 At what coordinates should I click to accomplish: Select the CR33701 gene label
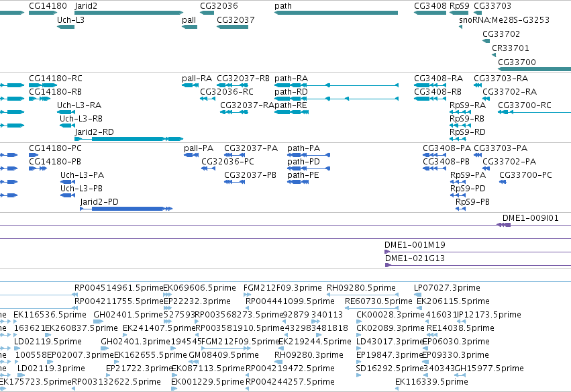pos(511,48)
